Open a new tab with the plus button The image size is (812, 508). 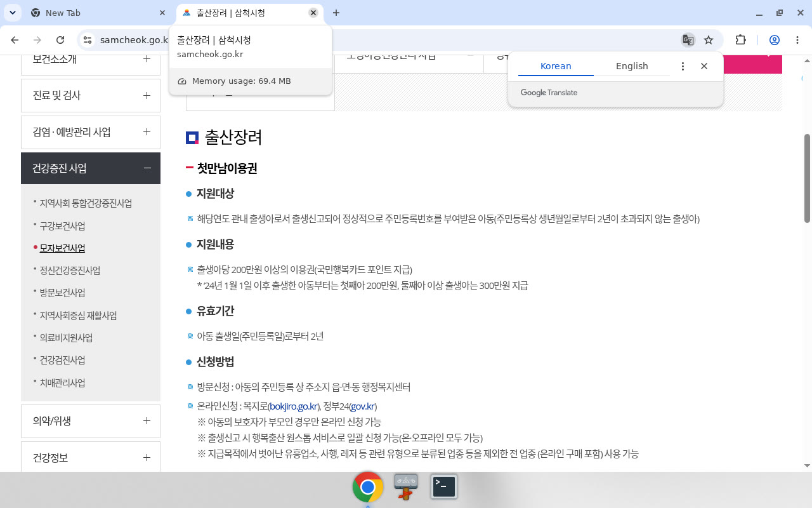(336, 13)
